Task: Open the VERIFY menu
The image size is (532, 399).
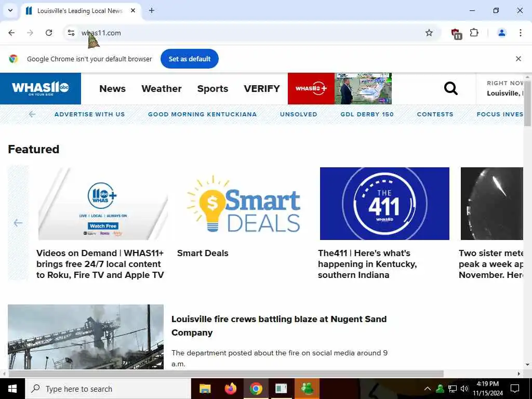Action: (262, 88)
